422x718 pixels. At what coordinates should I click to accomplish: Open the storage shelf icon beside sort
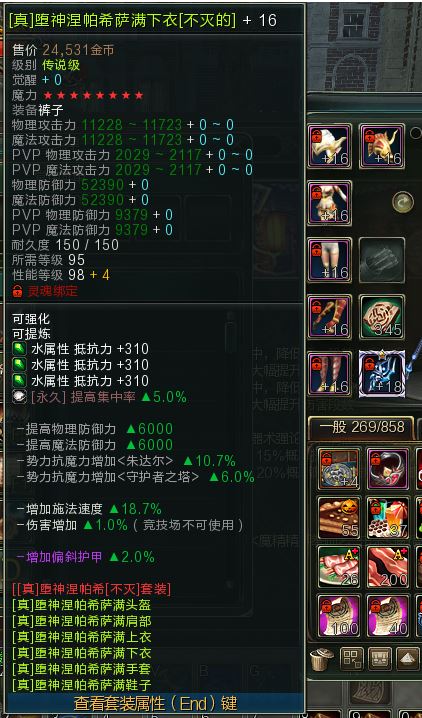380,659
